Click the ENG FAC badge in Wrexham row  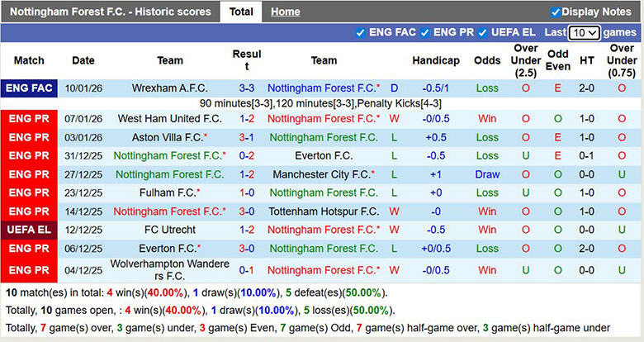[x=29, y=88]
